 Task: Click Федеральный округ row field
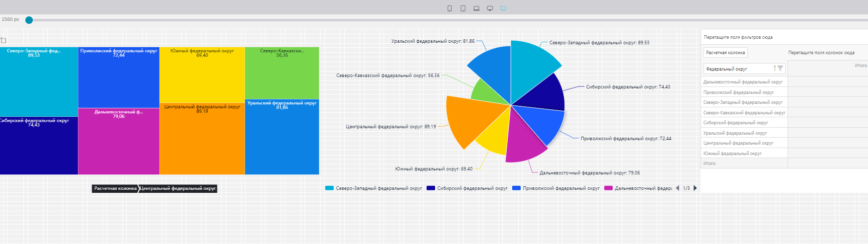pyautogui.click(x=738, y=69)
